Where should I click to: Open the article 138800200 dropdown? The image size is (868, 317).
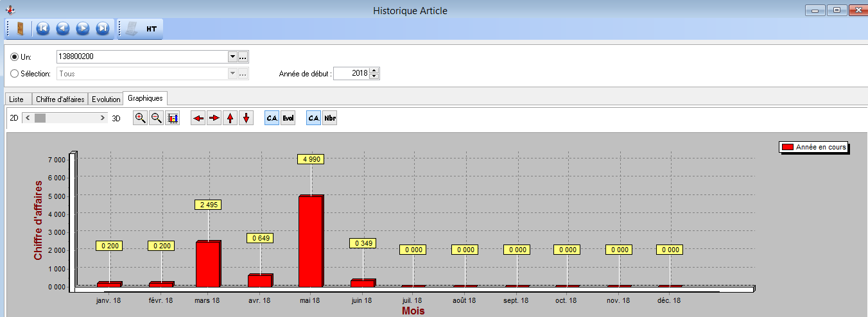(x=232, y=56)
